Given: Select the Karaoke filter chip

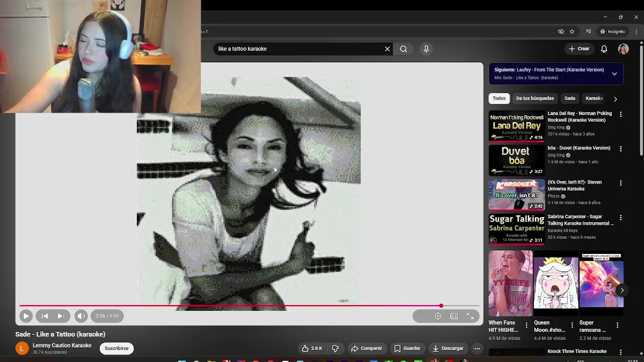Looking at the screenshot, I should coord(594,99).
